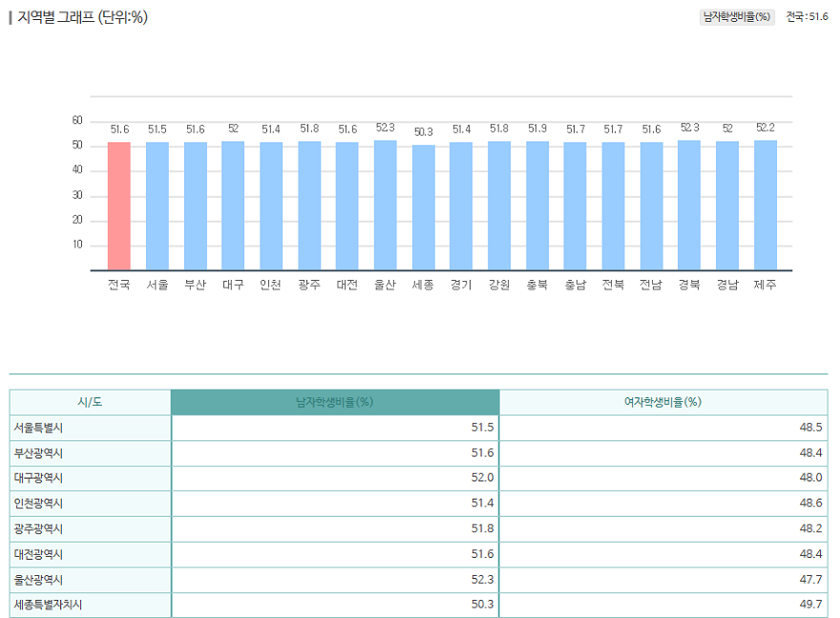Click the 세종 bar showing 50.3

(423, 206)
